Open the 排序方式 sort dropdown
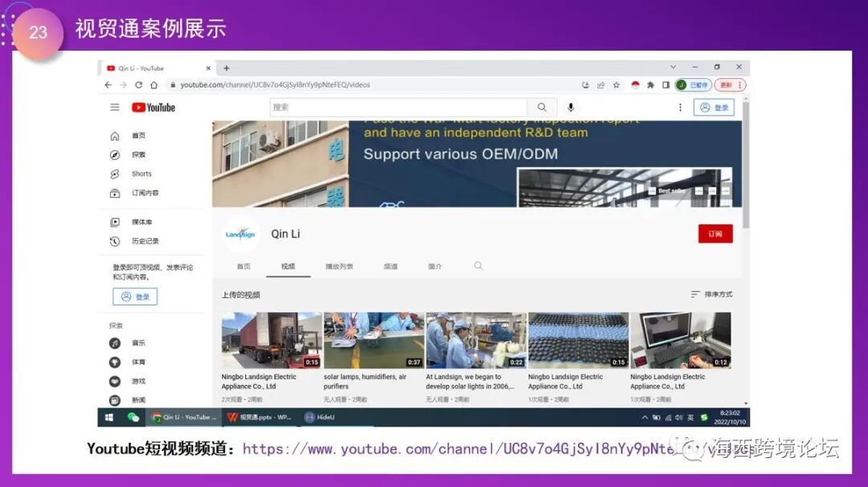868x487 pixels. [x=712, y=294]
